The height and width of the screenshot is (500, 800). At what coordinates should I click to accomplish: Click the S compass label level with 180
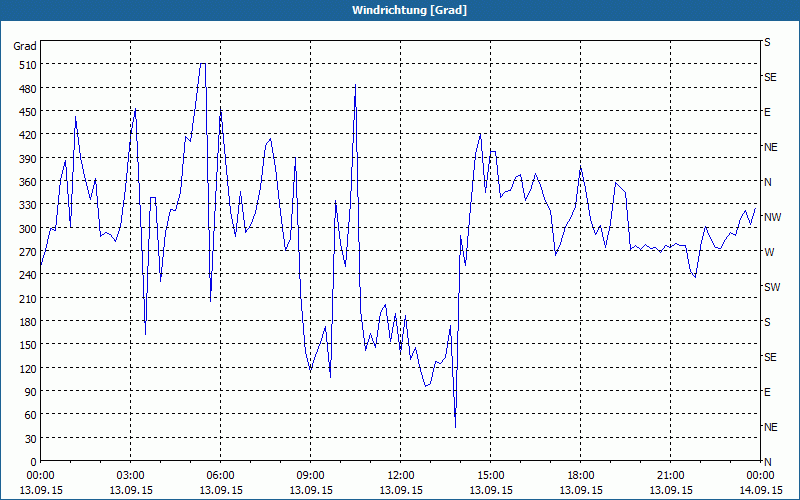coord(767,322)
